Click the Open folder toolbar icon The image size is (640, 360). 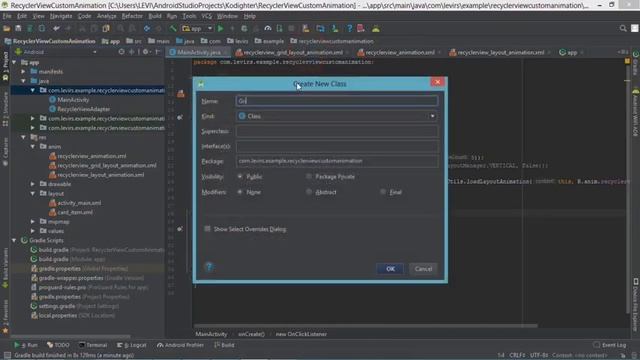click(x=7, y=29)
